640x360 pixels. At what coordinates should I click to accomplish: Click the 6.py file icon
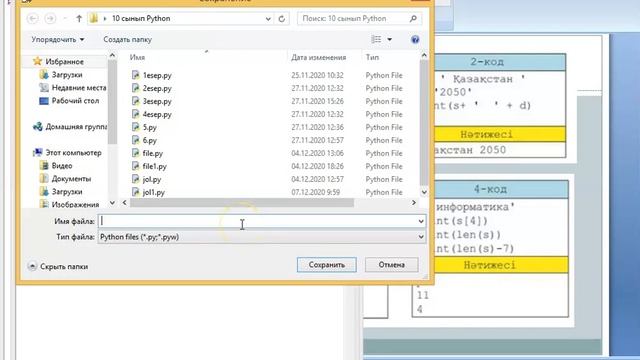(x=136, y=140)
